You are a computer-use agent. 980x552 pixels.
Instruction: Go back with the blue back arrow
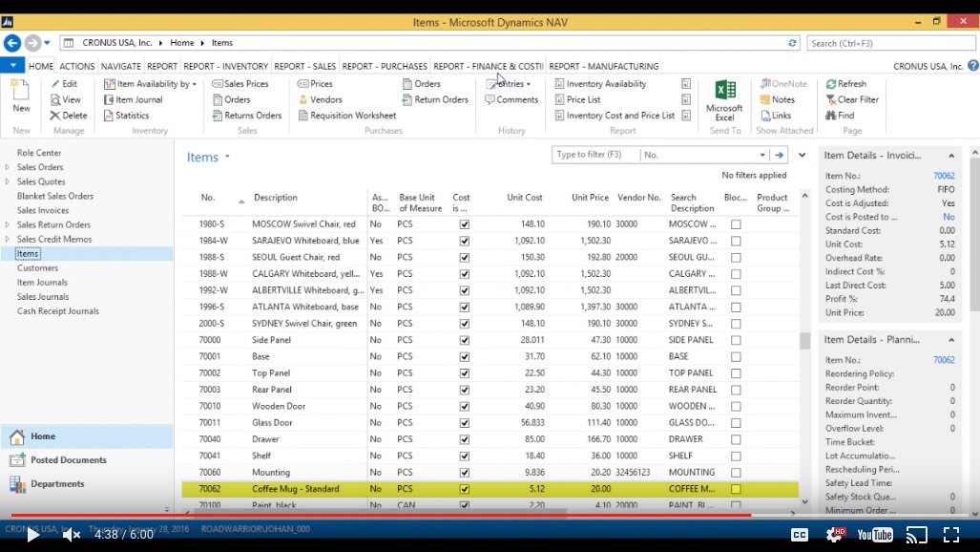11,43
